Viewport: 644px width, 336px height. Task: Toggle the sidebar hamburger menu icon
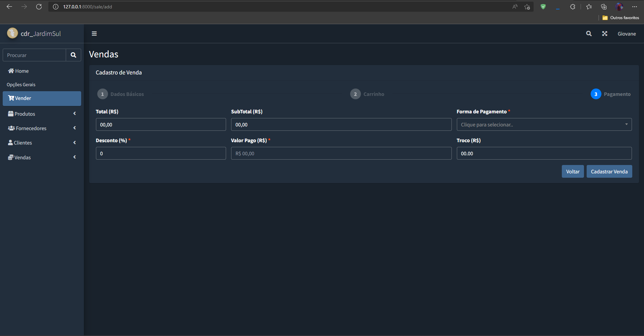click(x=94, y=34)
